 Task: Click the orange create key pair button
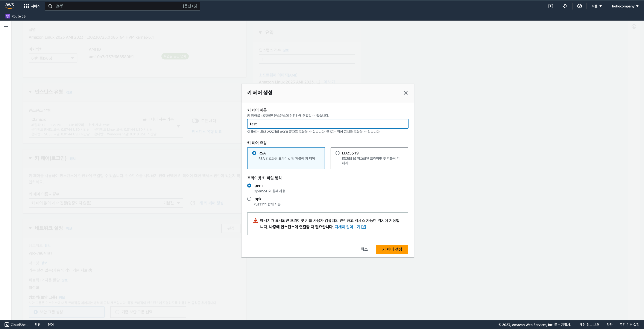[x=392, y=249]
